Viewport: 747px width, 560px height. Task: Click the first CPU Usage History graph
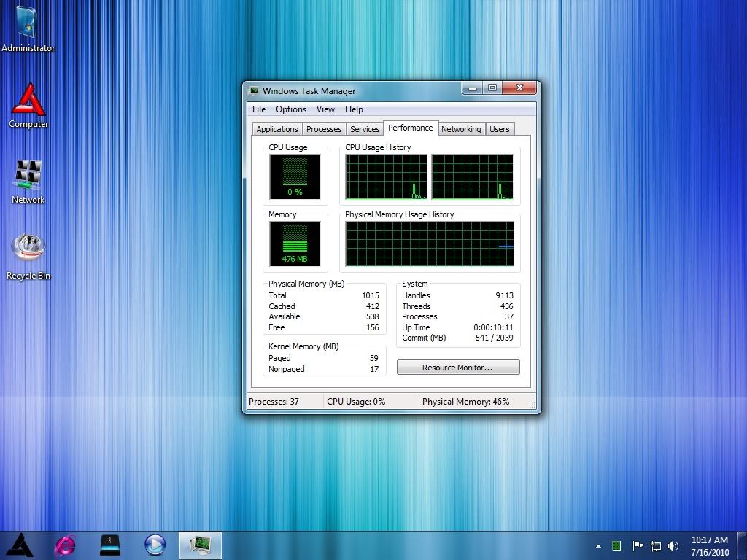pyautogui.click(x=387, y=176)
